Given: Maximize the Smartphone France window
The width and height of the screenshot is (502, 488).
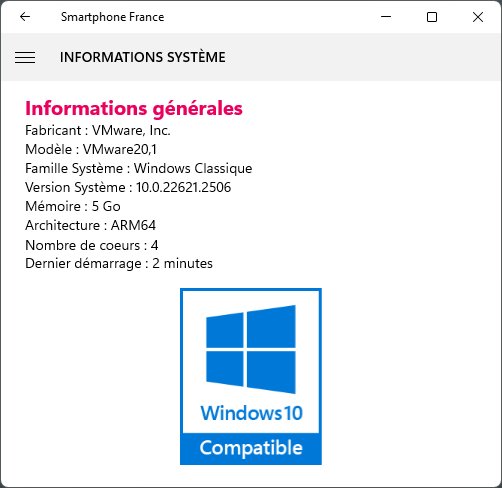Looking at the screenshot, I should click(432, 17).
